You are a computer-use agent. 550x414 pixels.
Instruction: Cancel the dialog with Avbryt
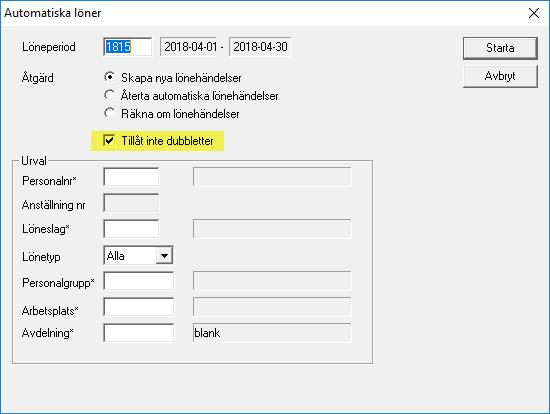point(500,76)
